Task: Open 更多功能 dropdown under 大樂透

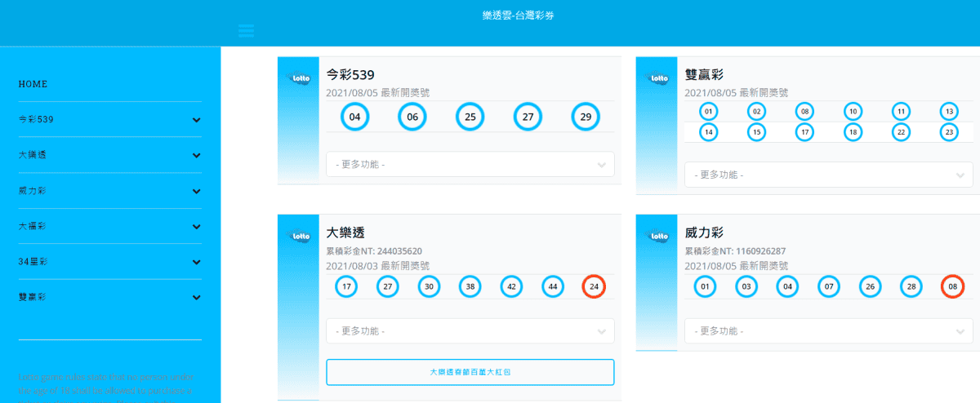Action: (470, 331)
